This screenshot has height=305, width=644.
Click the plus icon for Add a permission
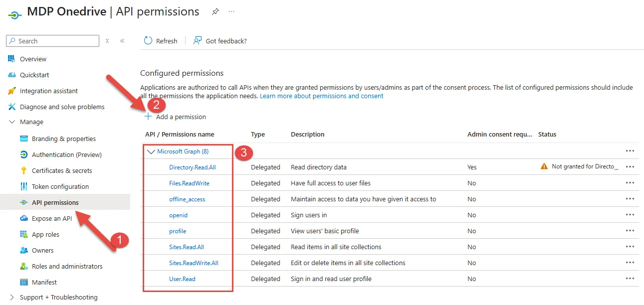click(x=148, y=117)
